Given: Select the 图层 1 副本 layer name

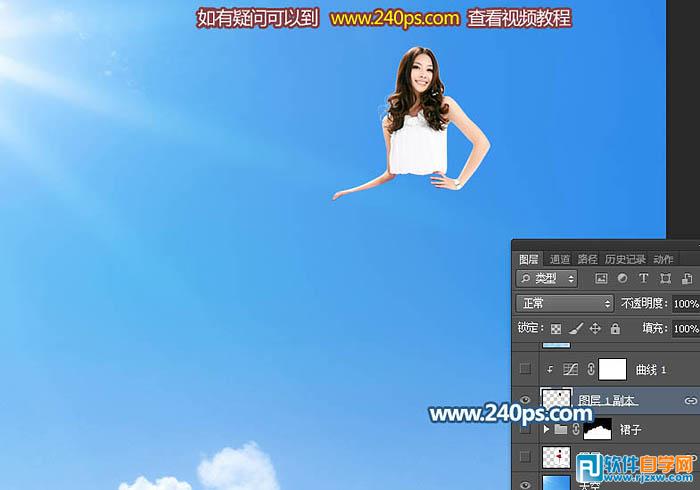Looking at the screenshot, I should 607,400.
